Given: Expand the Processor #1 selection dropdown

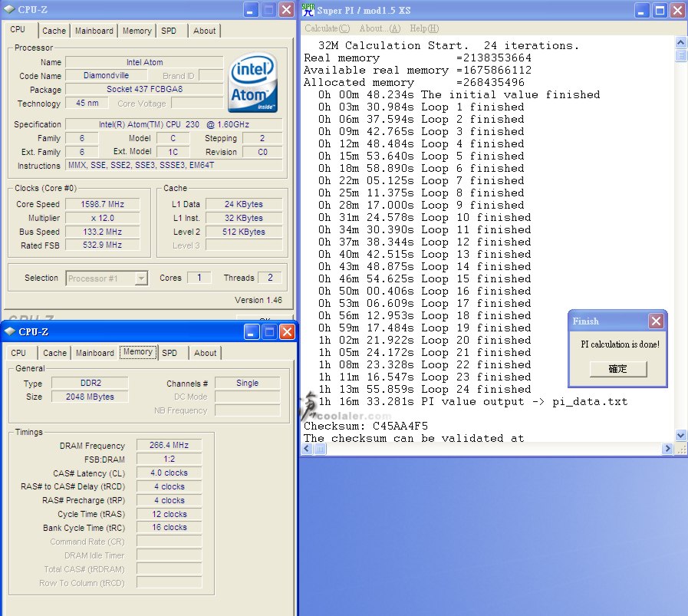Looking at the screenshot, I should [x=141, y=278].
